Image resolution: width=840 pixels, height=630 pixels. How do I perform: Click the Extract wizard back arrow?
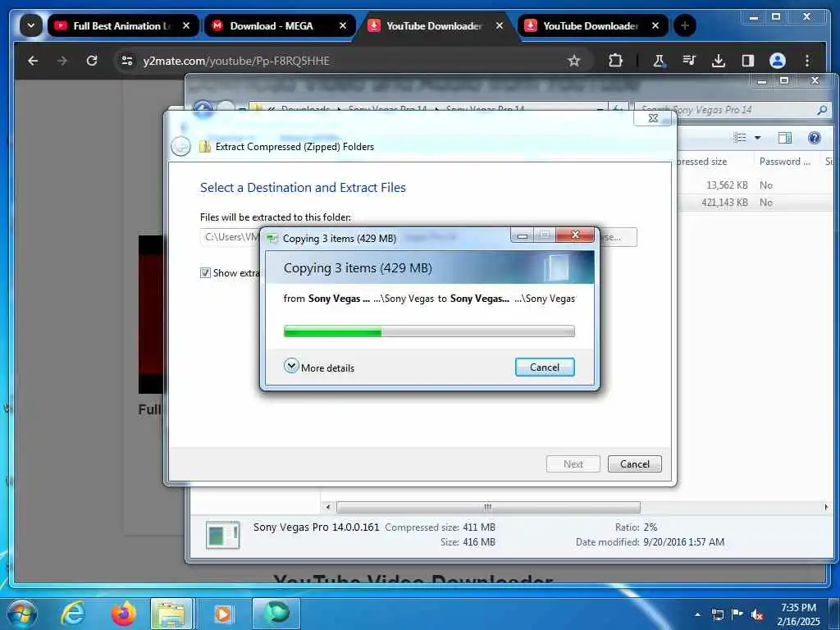click(x=180, y=146)
